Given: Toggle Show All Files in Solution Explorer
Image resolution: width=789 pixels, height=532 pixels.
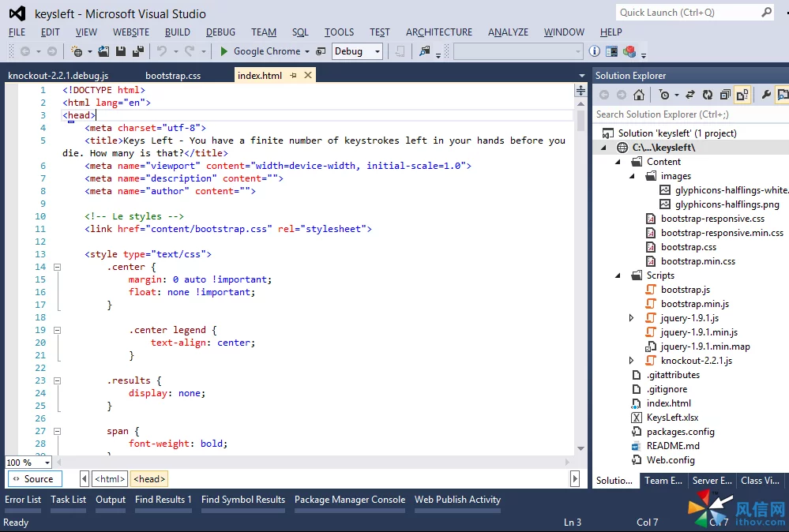Looking at the screenshot, I should click(x=742, y=95).
